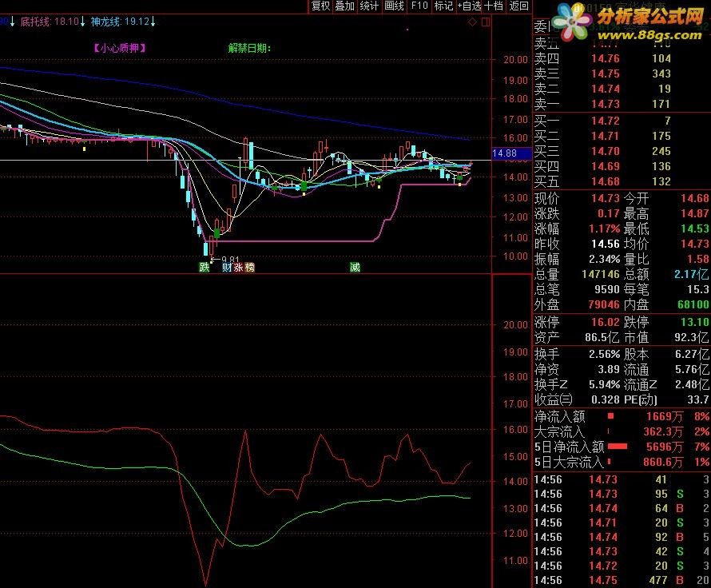The image size is (711, 588).
Task: Click the tick row with 95 S
Action: [x=622, y=494]
